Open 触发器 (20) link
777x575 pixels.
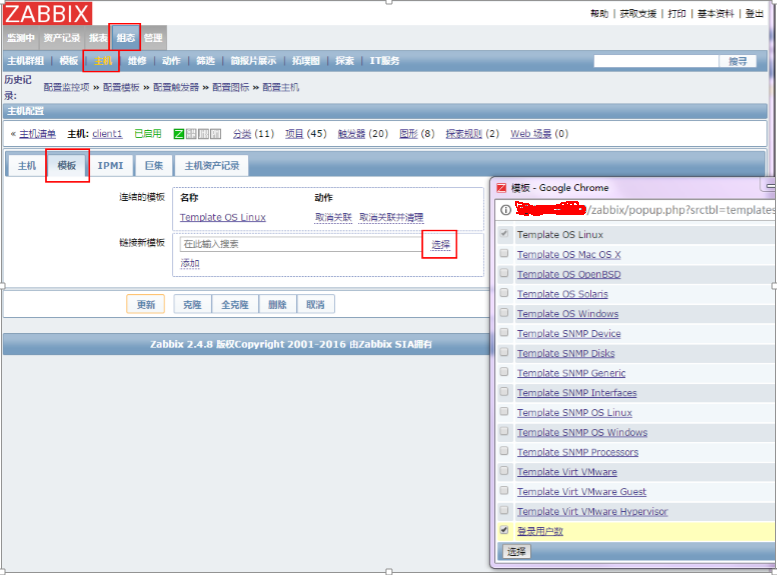(351, 134)
